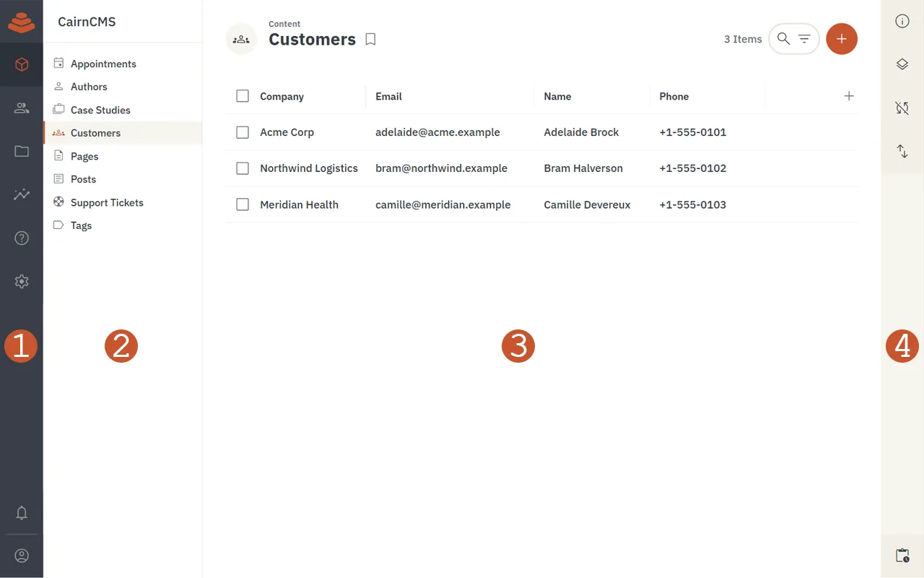Check the Northwind Logistics row checkbox

click(243, 168)
